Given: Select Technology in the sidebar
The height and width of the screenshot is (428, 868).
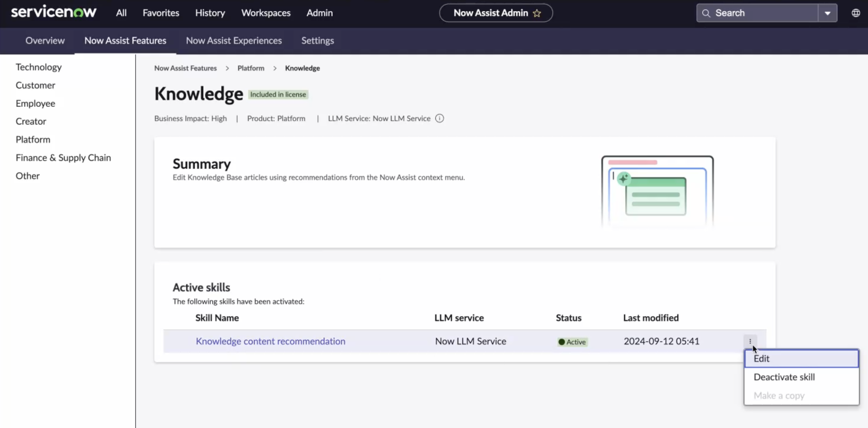Looking at the screenshot, I should pyautogui.click(x=39, y=67).
